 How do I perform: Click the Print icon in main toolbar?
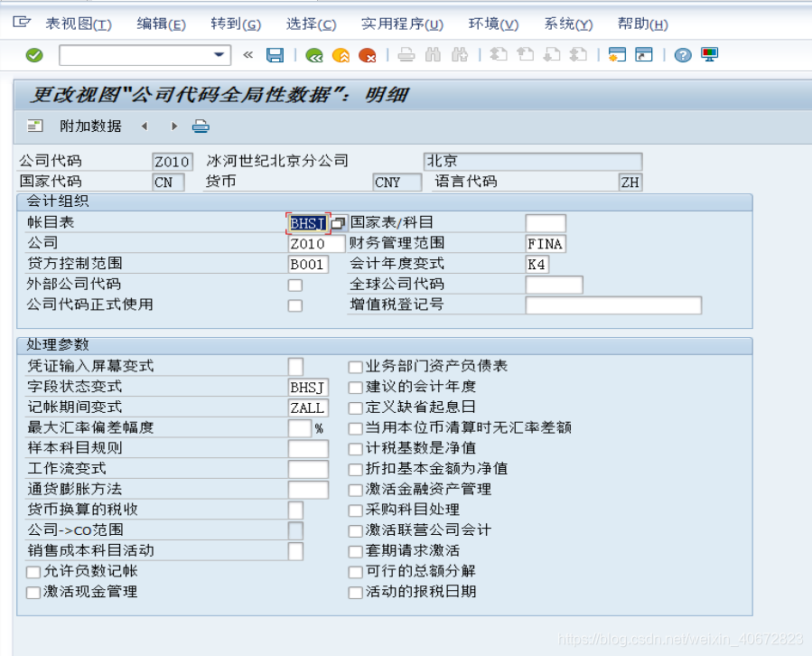[x=406, y=55]
